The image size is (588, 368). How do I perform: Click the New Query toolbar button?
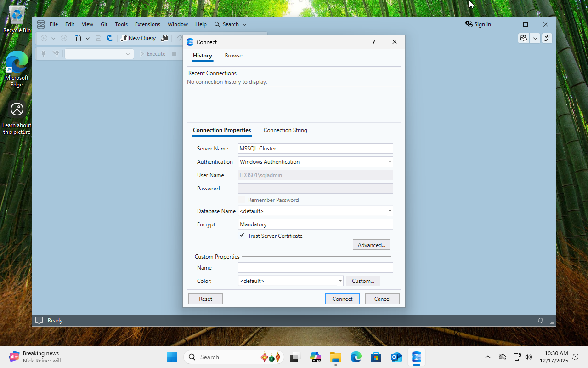[138, 38]
